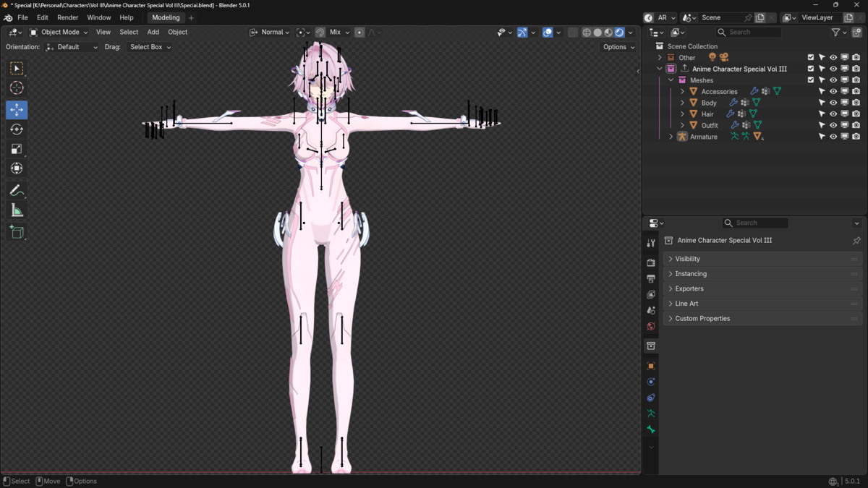Click the viewport Options button

618,47
